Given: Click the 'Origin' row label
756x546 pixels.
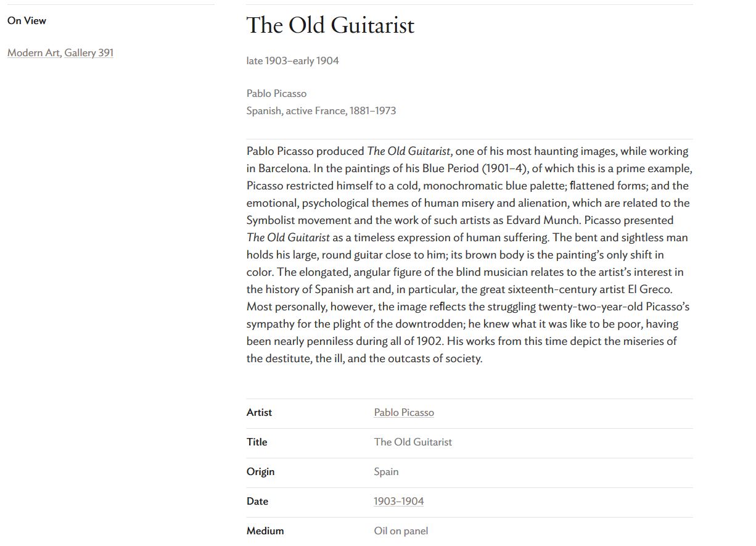Looking at the screenshot, I should tap(260, 472).
